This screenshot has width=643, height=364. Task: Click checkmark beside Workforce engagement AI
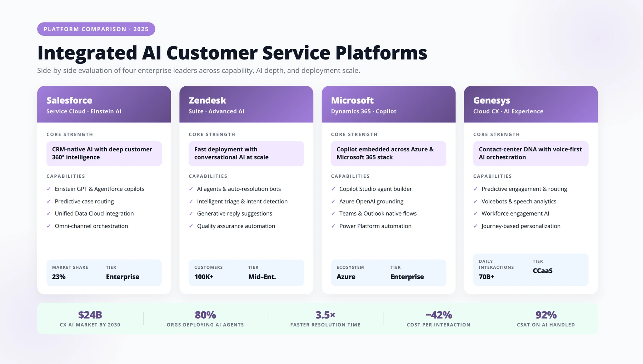475,213
